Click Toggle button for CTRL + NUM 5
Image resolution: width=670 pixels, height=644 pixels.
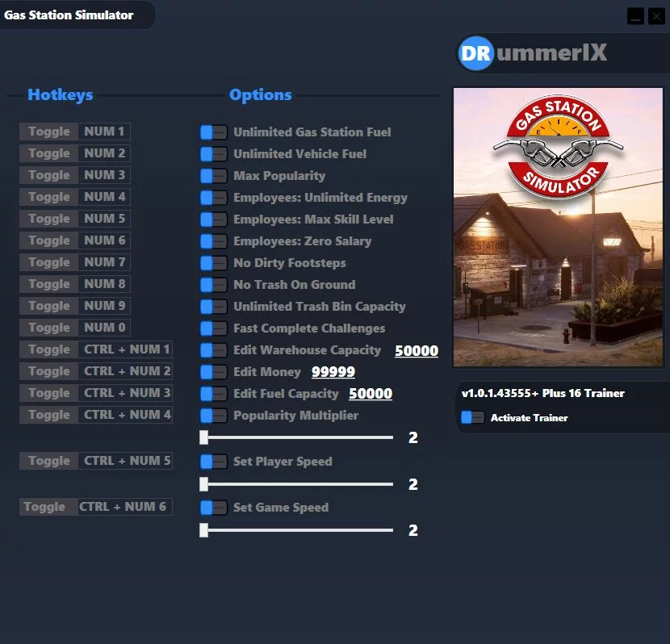[49, 461]
